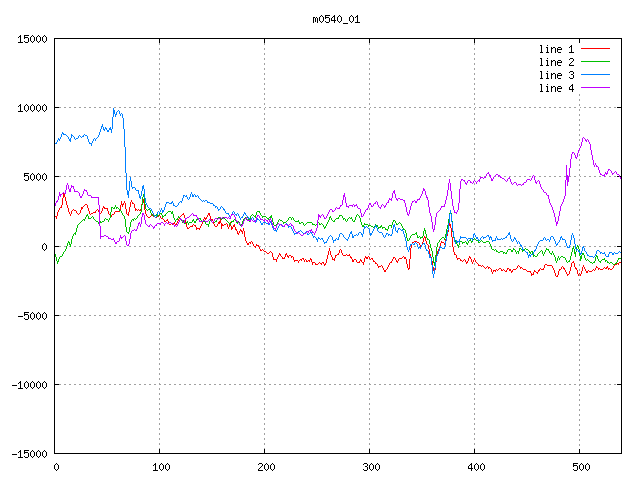
Task: Click the 100 x-axis tick label
Action: [x=160, y=467]
